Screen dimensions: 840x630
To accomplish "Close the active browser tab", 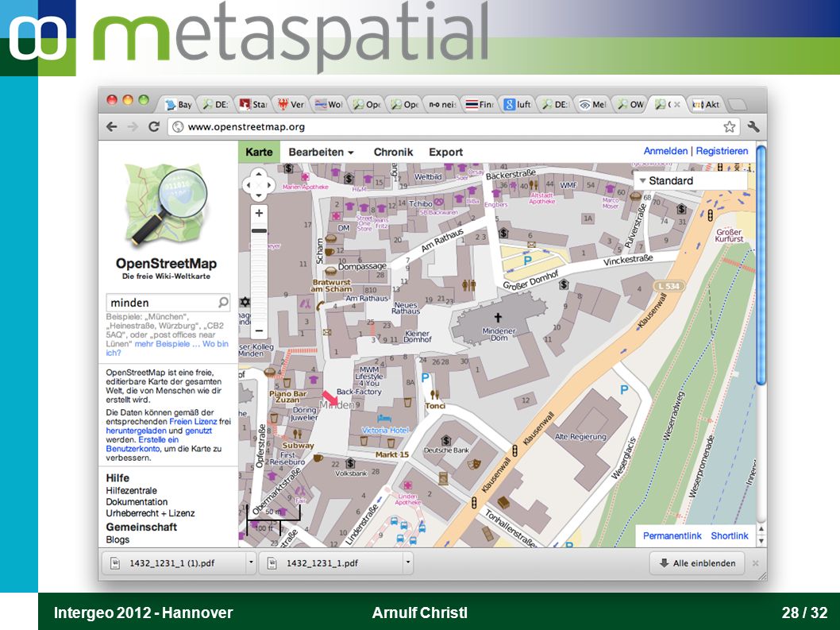I will tap(677, 105).
